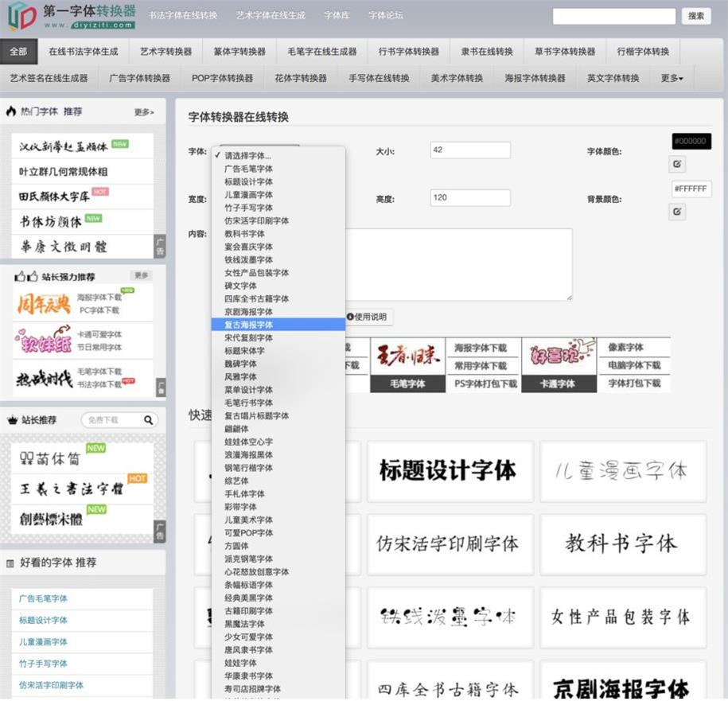Click the info icon in 使用说明
This screenshot has height=701, width=728.
point(350,317)
